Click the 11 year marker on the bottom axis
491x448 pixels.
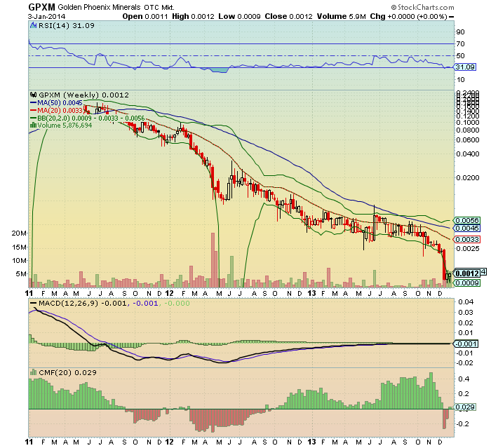(x=29, y=442)
